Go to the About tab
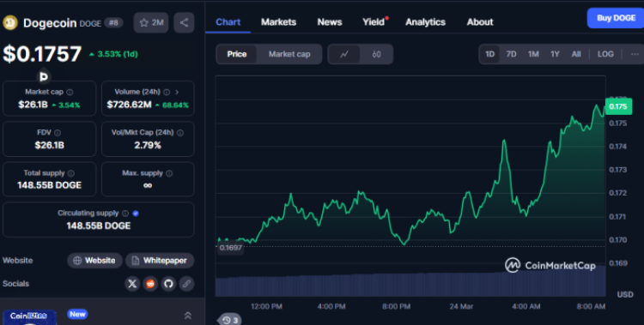Viewport: 644px width, 325px height. point(480,22)
